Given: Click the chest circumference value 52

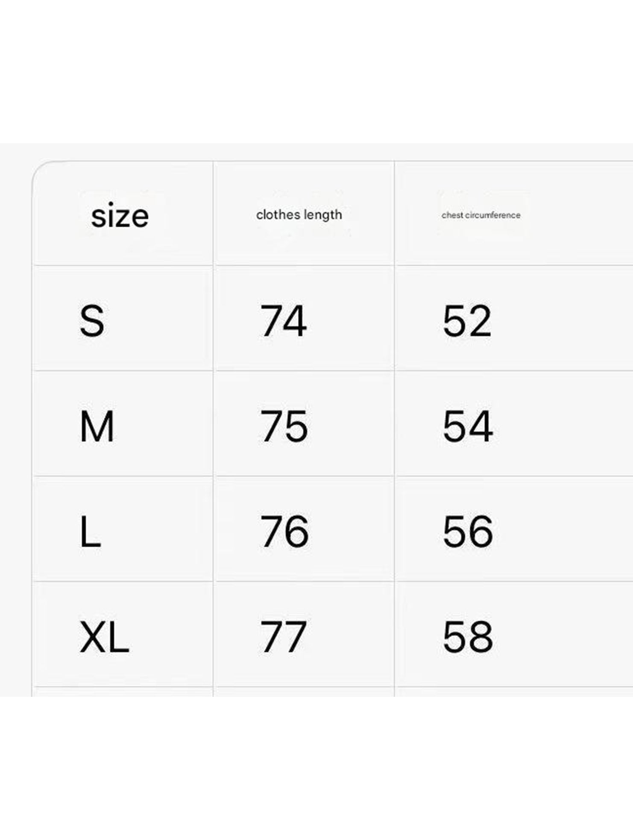Looking at the screenshot, I should tap(467, 320).
